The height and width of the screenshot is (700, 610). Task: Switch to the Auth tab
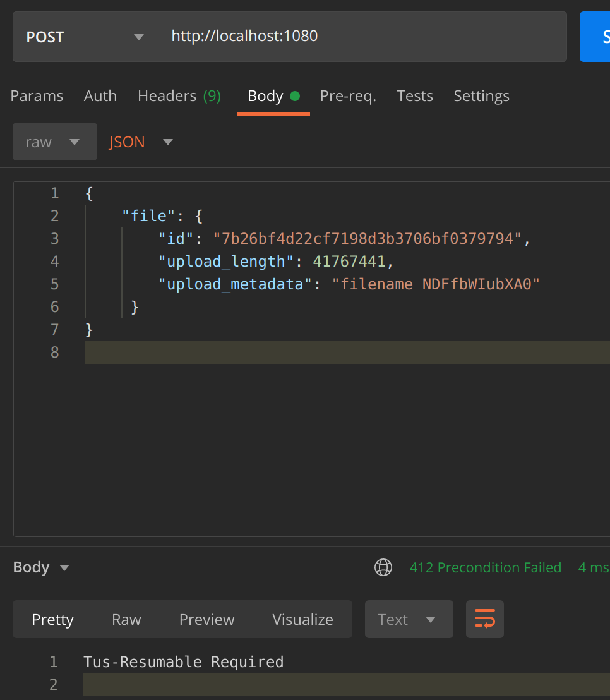point(100,96)
